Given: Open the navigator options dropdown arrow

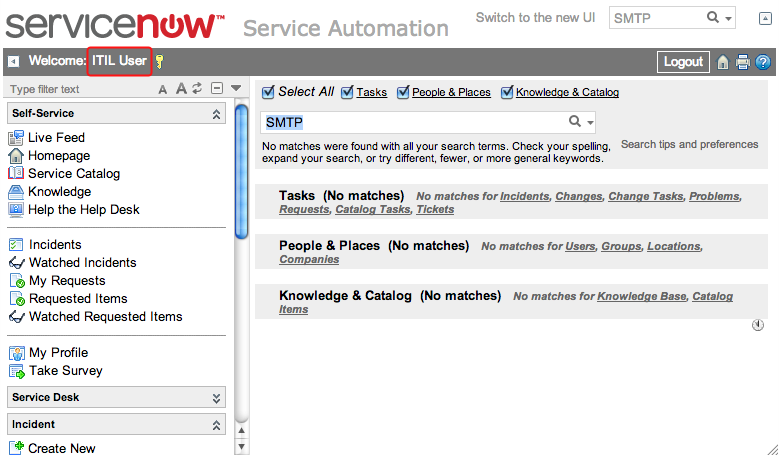Looking at the screenshot, I should pyautogui.click(x=236, y=88).
